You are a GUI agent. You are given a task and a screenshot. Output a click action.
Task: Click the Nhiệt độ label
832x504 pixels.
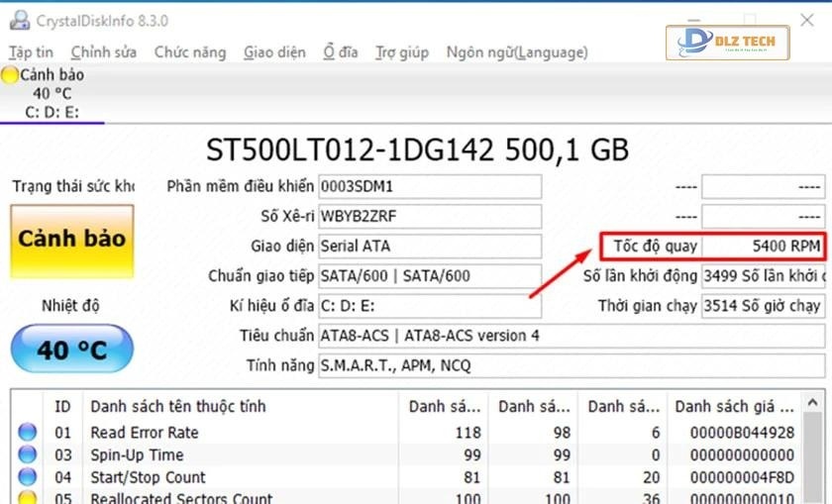(x=70, y=306)
